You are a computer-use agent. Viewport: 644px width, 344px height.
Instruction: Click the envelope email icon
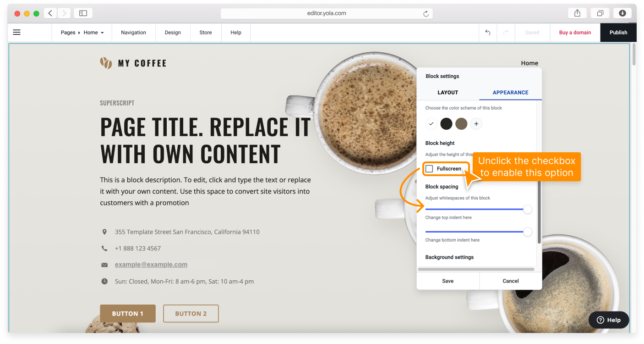[x=104, y=265]
